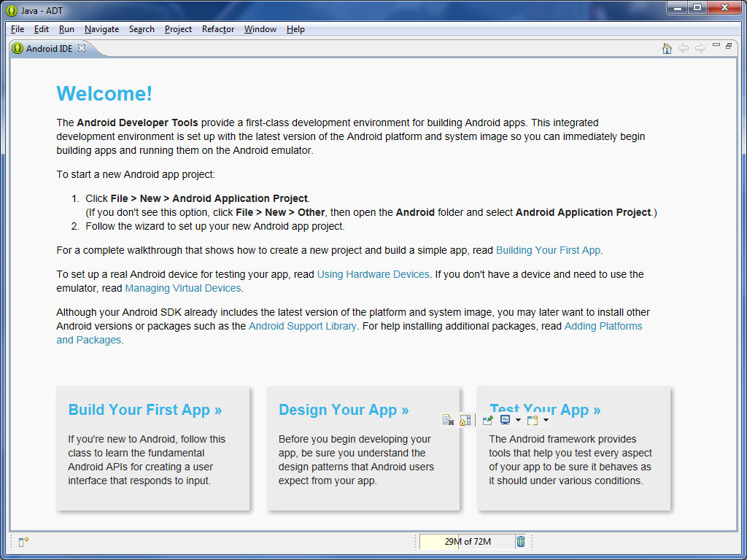Run garbage collector via trash icon
Image resolution: width=747 pixels, height=560 pixels.
(x=521, y=542)
